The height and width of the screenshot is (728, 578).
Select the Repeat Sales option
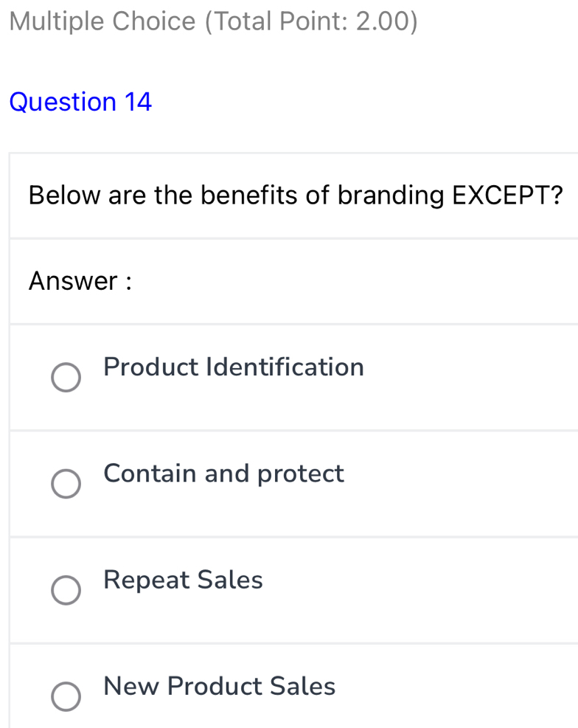coord(66,590)
